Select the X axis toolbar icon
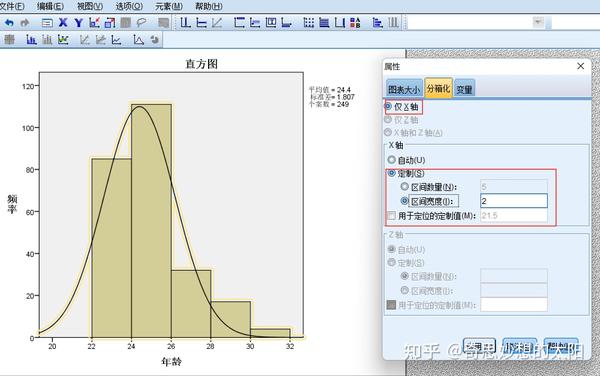600x376 pixels. [x=63, y=23]
